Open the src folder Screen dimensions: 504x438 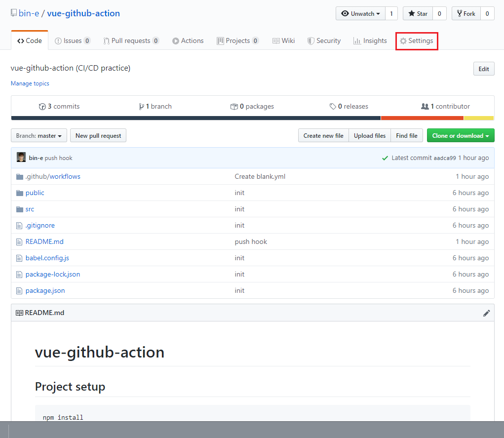[30, 209]
